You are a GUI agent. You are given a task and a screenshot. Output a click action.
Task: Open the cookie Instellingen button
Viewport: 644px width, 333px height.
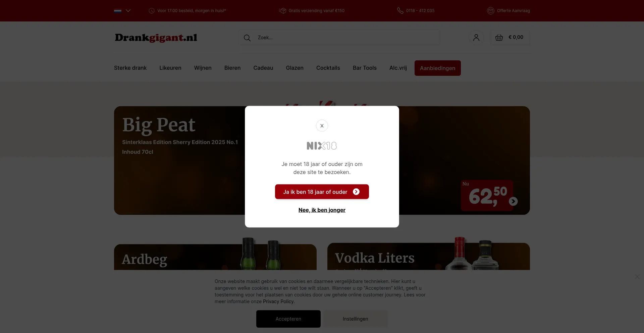[356, 319]
